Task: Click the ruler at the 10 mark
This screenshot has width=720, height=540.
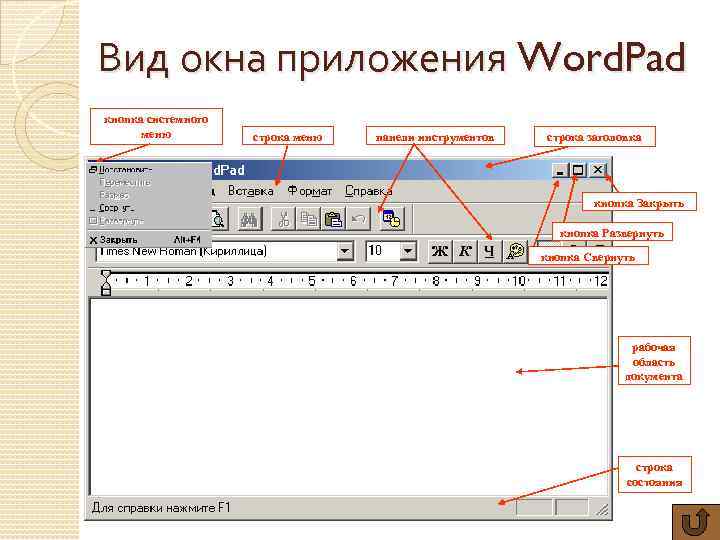Action: point(519,281)
